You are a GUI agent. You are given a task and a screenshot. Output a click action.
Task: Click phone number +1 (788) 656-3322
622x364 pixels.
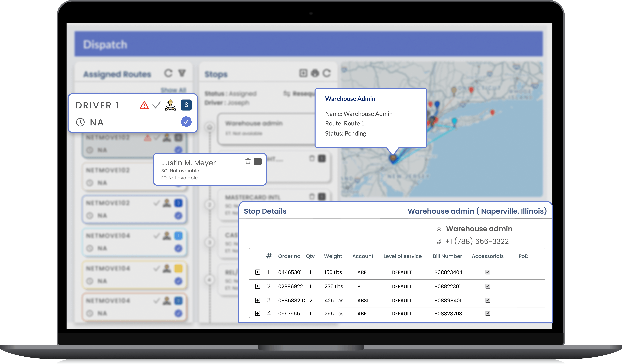tap(477, 241)
